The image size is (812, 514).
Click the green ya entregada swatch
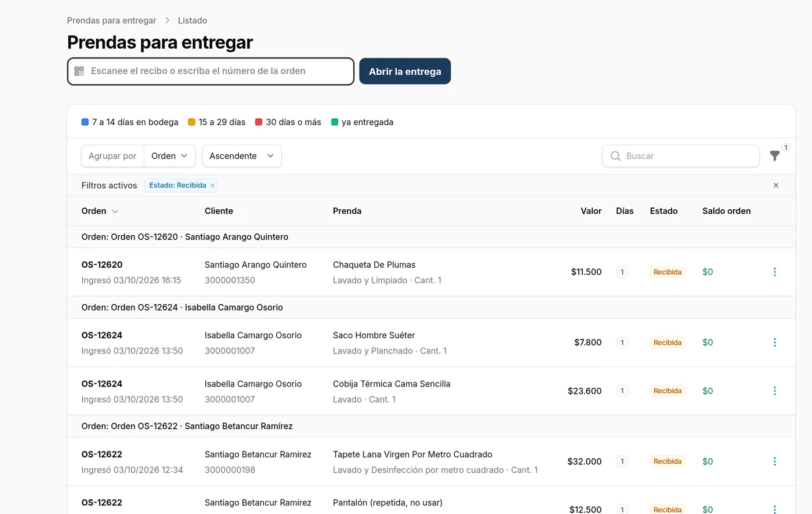[x=335, y=122]
